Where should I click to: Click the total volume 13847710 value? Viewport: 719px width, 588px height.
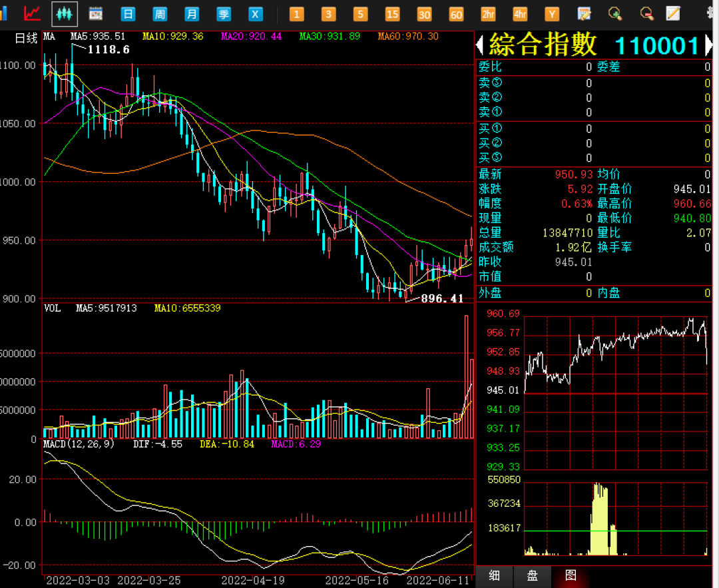tap(568, 233)
